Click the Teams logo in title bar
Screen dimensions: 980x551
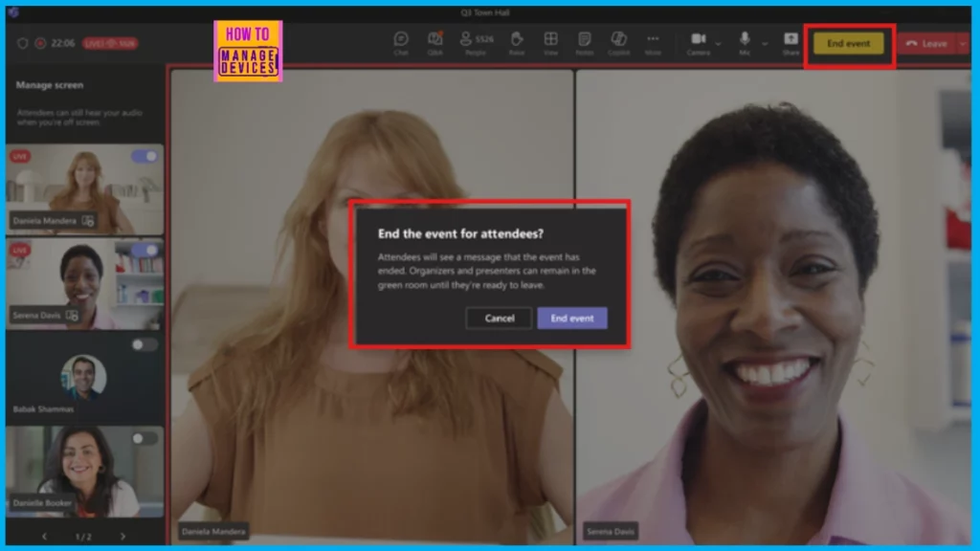[13, 11]
